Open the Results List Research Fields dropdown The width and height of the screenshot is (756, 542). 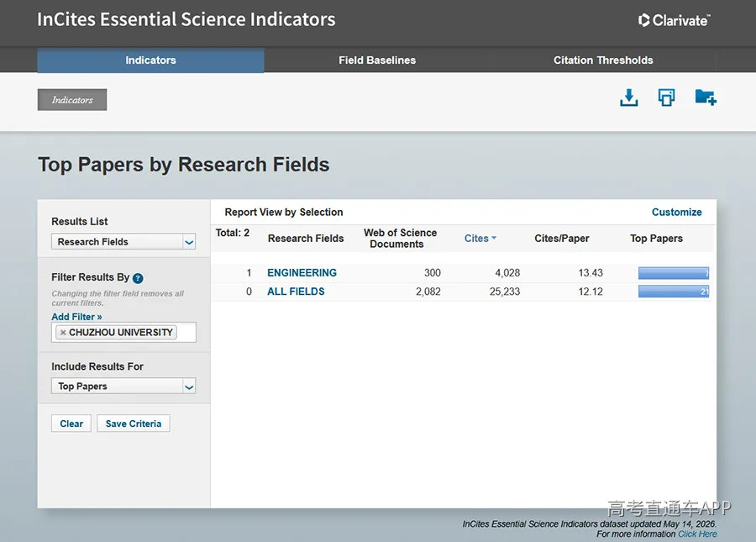(123, 241)
